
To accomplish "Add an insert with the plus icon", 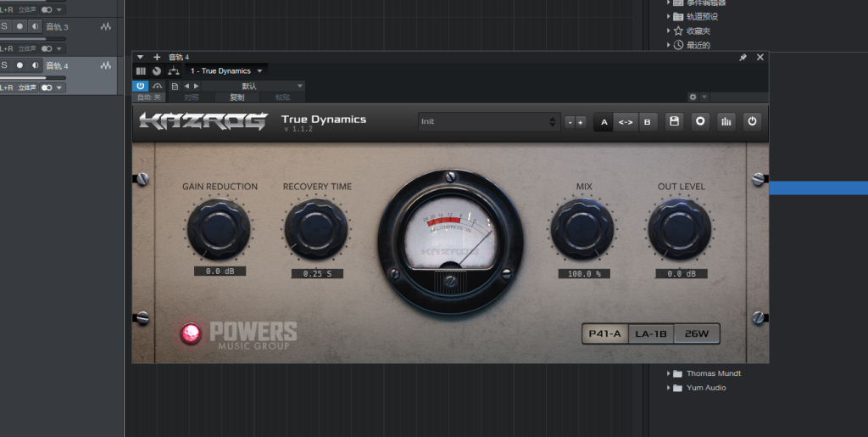I will 157,57.
